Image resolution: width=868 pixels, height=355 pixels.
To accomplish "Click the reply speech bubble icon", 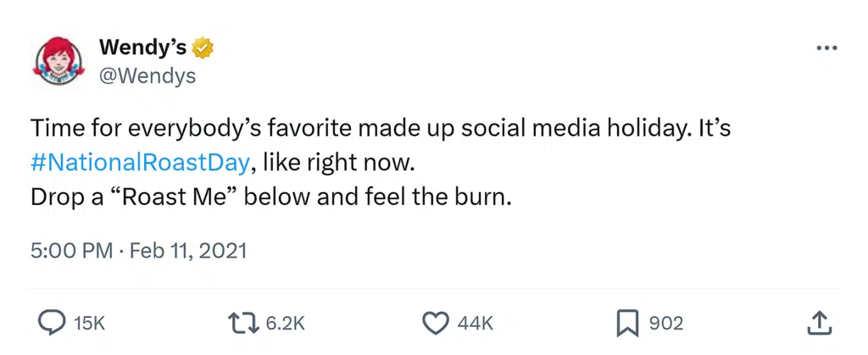I will pos(54,323).
